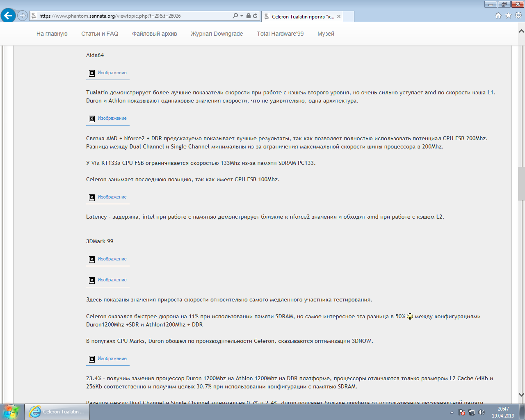525x420 pixels.
Task: Open the network status tray icon
Action: [472, 412]
